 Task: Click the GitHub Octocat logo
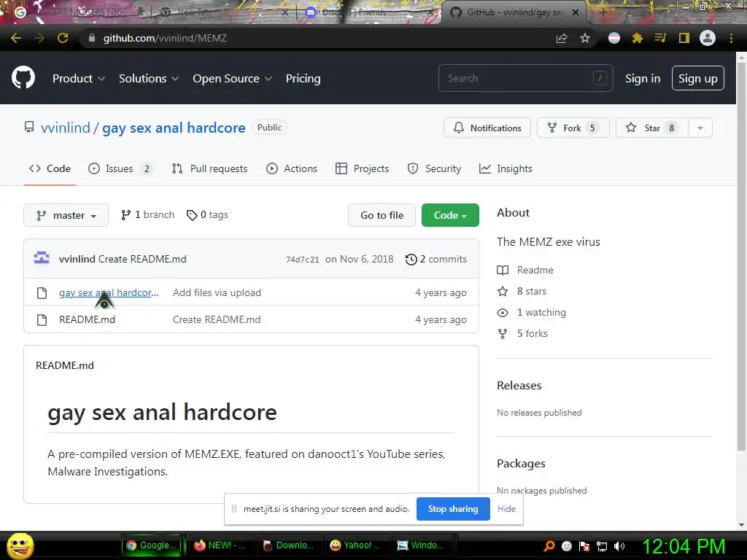tap(23, 78)
